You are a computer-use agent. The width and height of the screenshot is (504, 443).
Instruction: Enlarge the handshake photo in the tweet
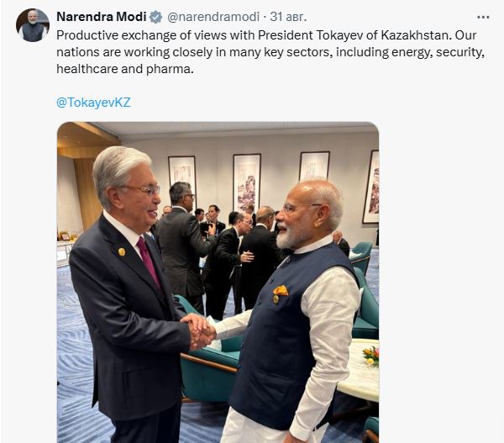(218, 282)
